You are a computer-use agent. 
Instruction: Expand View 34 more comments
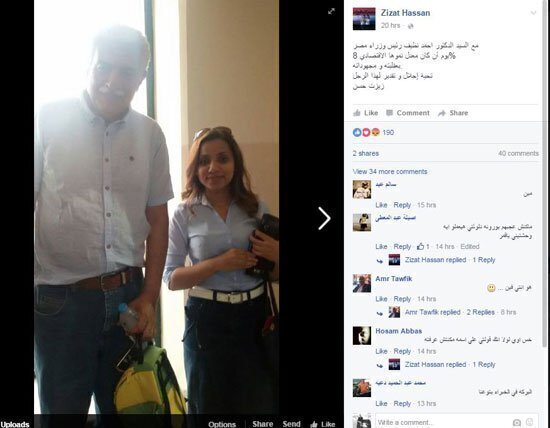point(390,172)
